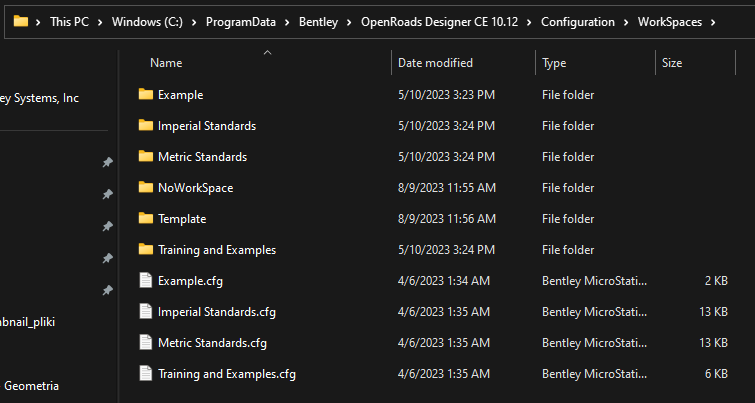
Task: Expand the chevron after WorkSpaces
Action: pyautogui.click(x=713, y=22)
